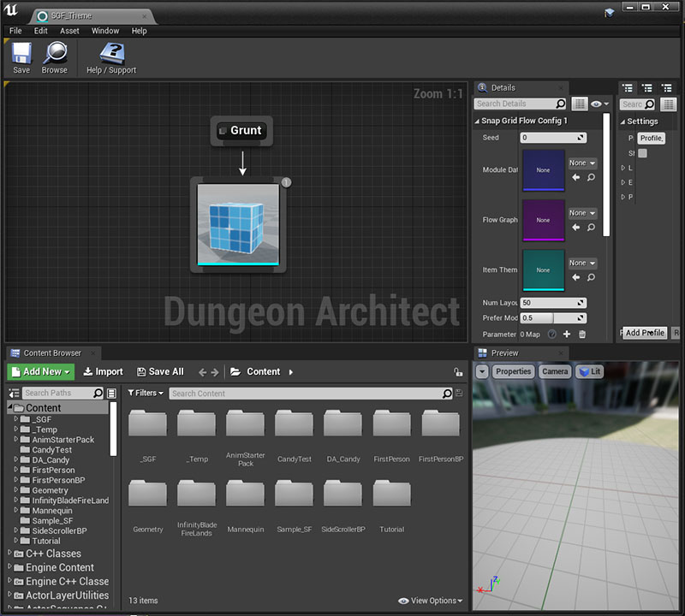Expand Engine Content tree node

(9, 566)
